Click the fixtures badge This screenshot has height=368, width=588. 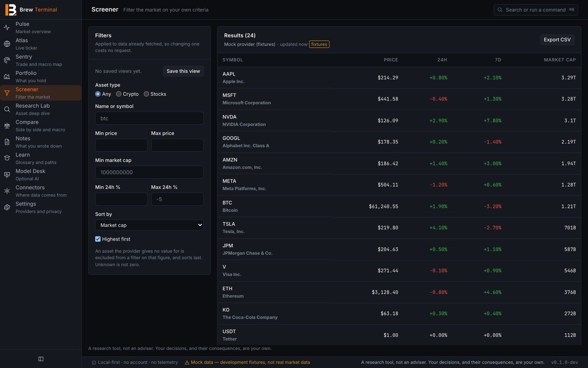pyautogui.click(x=319, y=44)
